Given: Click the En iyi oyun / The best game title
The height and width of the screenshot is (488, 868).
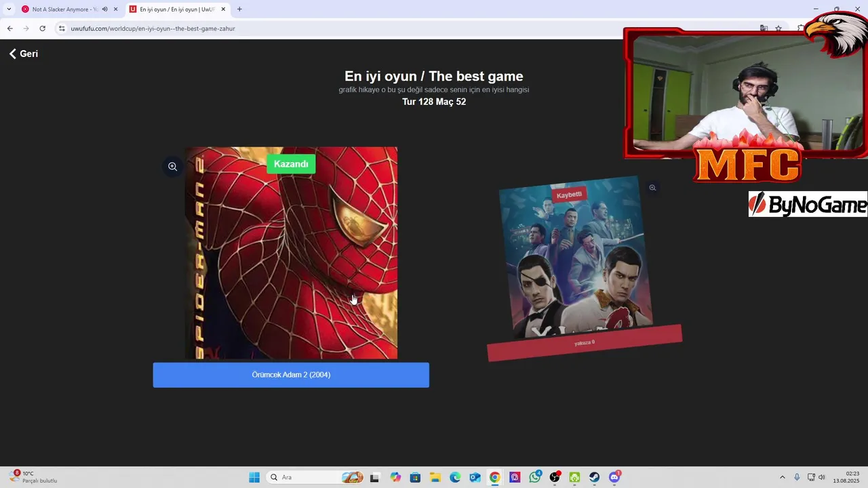Looking at the screenshot, I should click(x=434, y=76).
